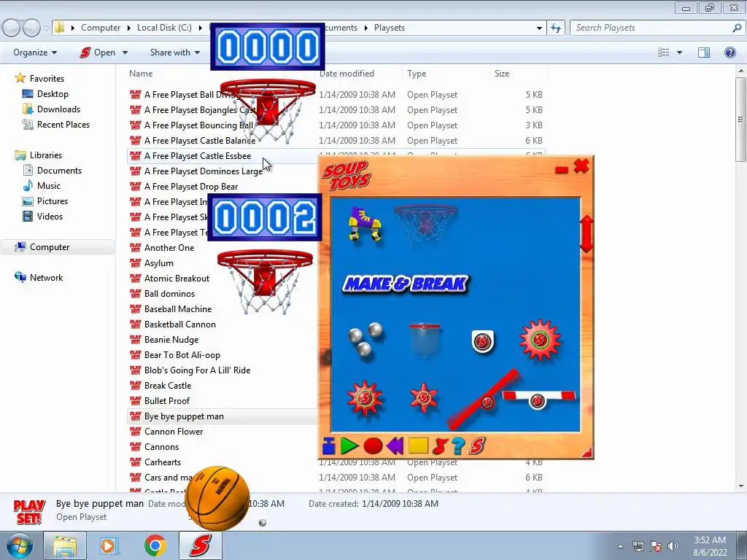
Task: Click the Windows Start orb
Action: click(x=19, y=545)
